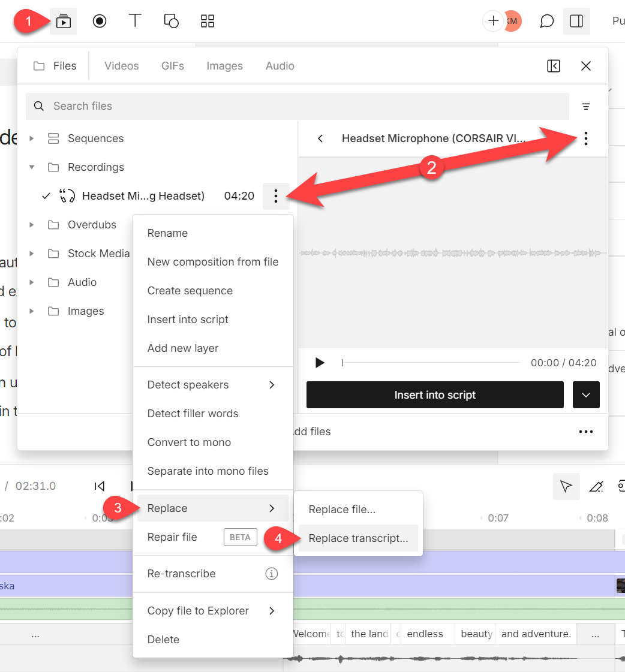Toggle the split-view layout icon
Image resolution: width=625 pixels, height=672 pixels.
pos(576,20)
